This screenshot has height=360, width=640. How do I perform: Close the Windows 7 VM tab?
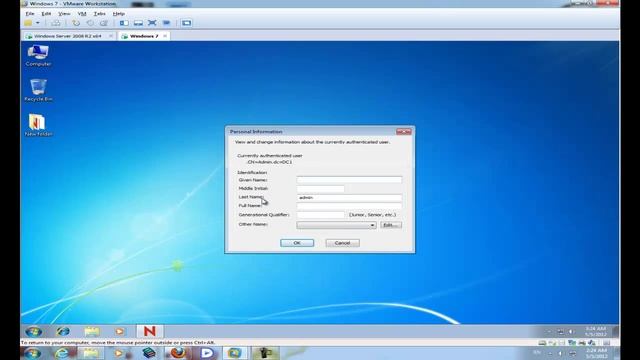click(165, 36)
